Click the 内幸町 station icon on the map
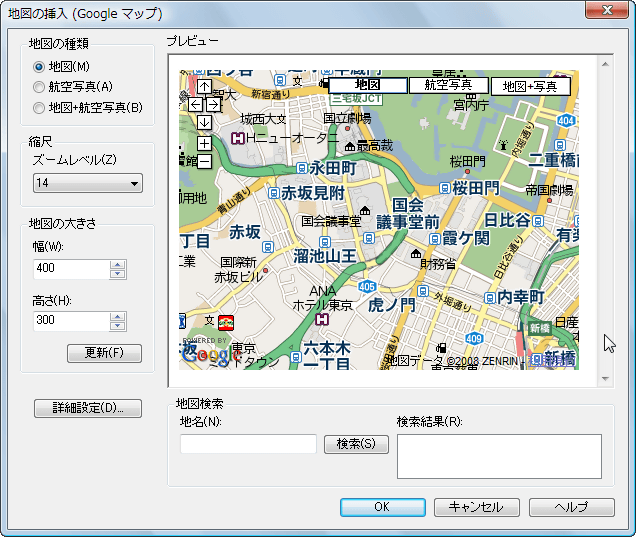Image resolution: width=636 pixels, height=537 pixels. point(490,298)
